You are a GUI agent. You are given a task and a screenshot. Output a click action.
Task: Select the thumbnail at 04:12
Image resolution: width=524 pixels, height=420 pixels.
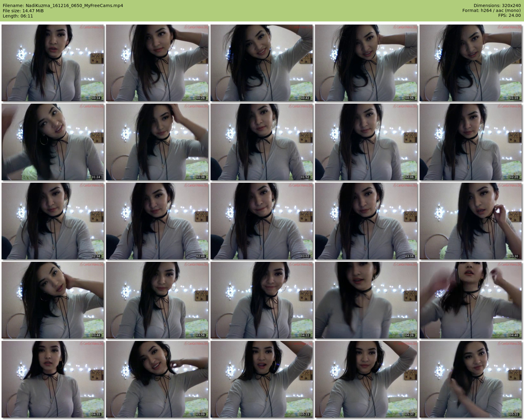point(261,300)
